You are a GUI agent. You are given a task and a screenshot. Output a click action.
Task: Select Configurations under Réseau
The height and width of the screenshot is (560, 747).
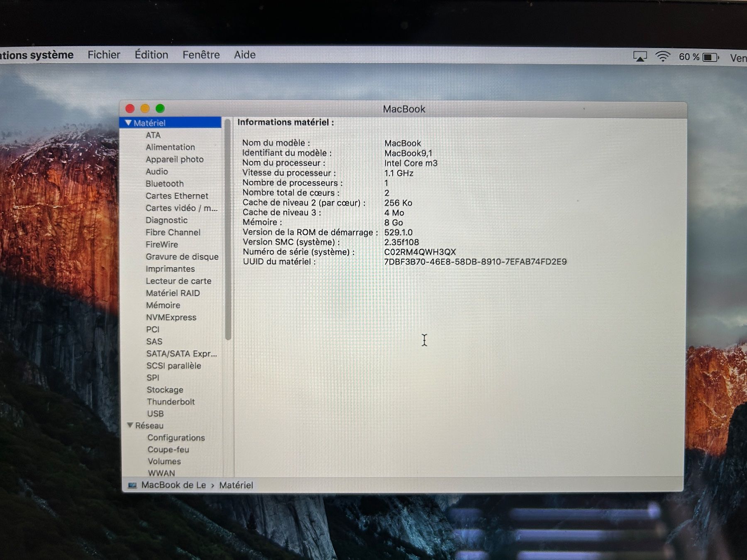176,438
